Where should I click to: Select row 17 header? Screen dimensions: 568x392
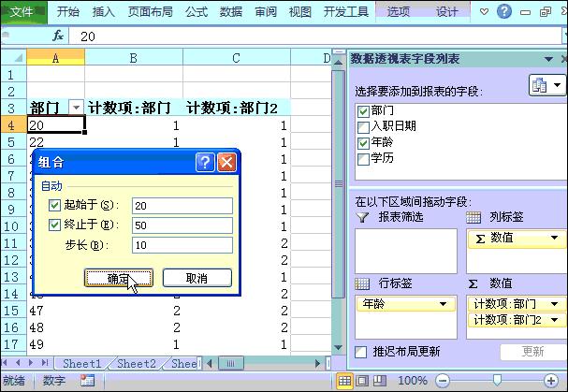coord(13,344)
